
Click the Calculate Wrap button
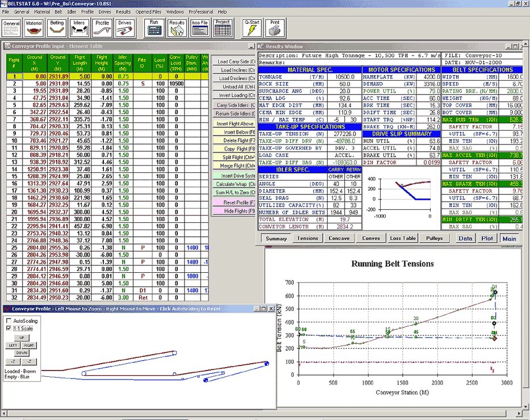click(234, 184)
